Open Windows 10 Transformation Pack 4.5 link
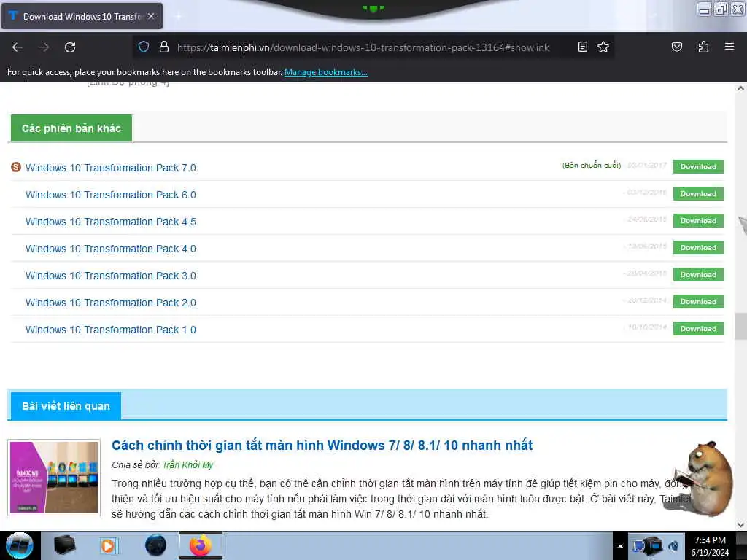The height and width of the screenshot is (560, 747). tap(111, 222)
